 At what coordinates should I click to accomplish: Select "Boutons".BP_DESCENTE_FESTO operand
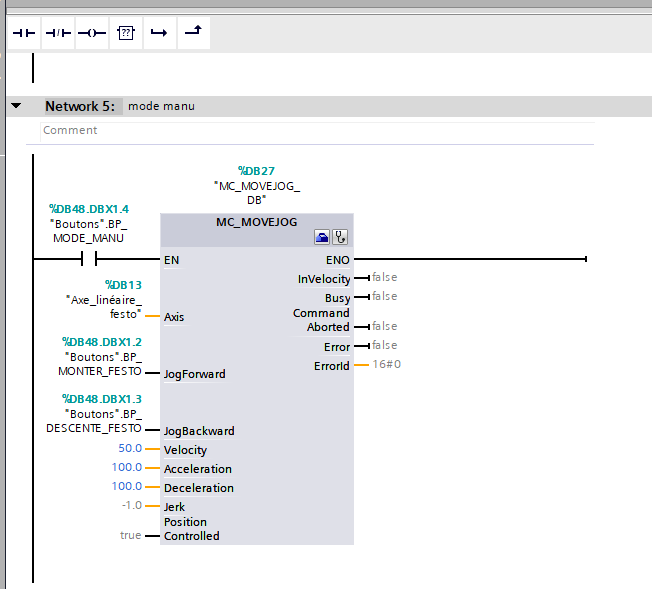point(94,421)
